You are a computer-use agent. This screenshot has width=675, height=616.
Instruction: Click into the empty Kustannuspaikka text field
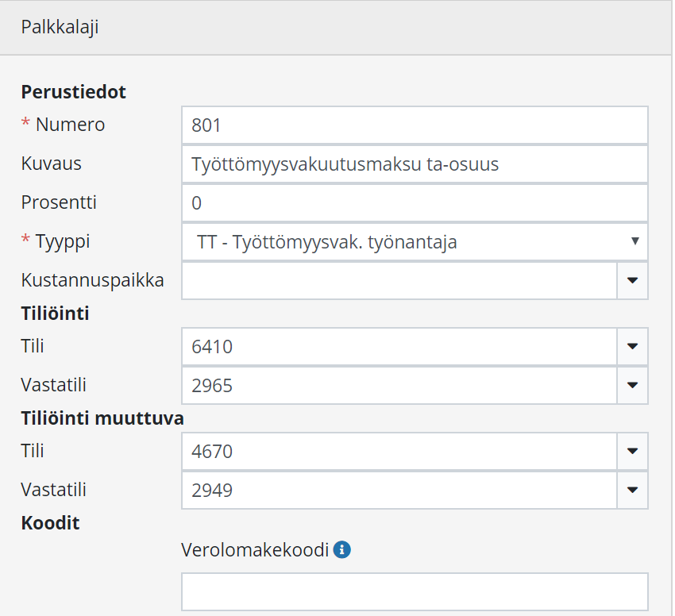tap(399, 280)
